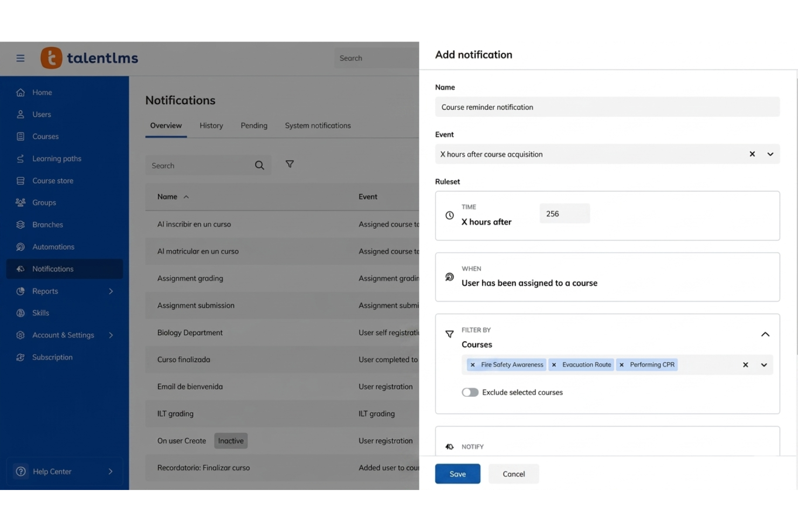Click the top bar Search field
The height and width of the screenshot is (532, 798).
coord(376,58)
